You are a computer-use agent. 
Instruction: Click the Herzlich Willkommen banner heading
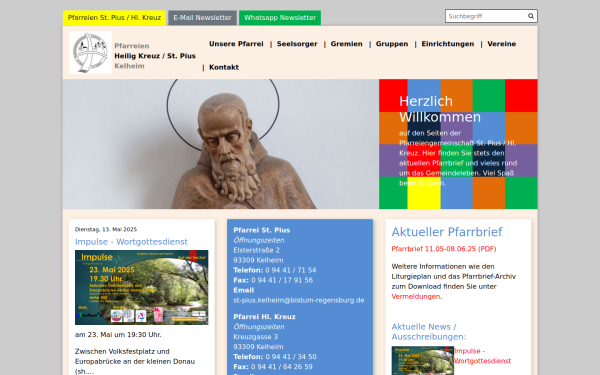(440, 109)
